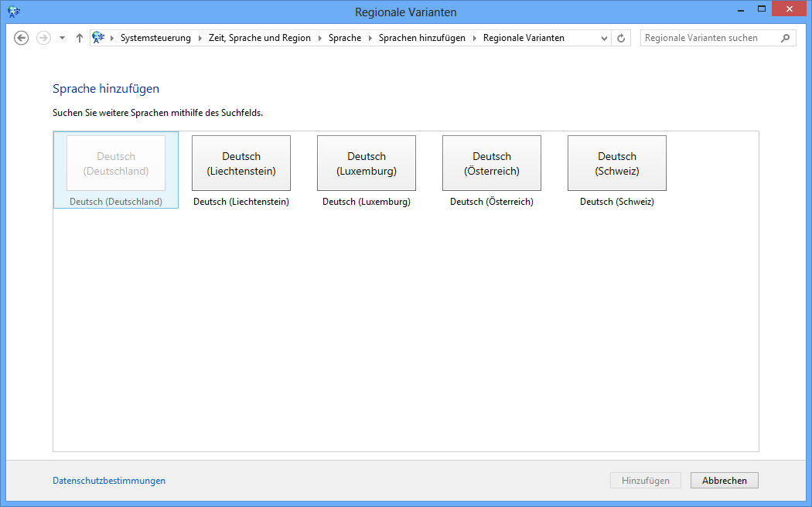Viewport: 812px width, 507px height.
Task: Click the Deutsch (Schweiz) caption text
Action: [x=617, y=202]
